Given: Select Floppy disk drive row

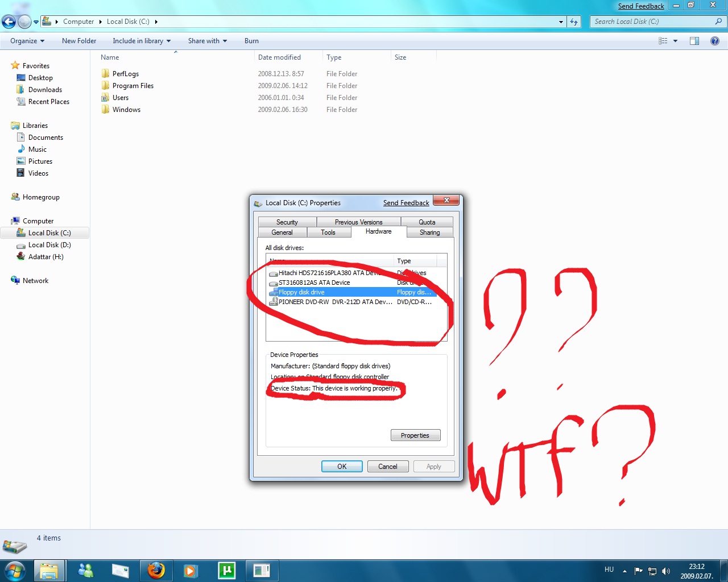Looking at the screenshot, I should pos(353,292).
